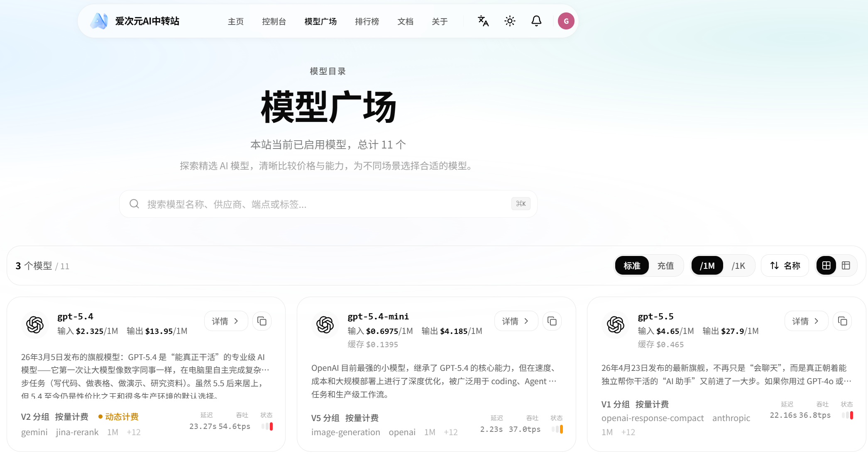The width and height of the screenshot is (868, 458).
Task: Switch to card grid view
Action: [826, 266]
